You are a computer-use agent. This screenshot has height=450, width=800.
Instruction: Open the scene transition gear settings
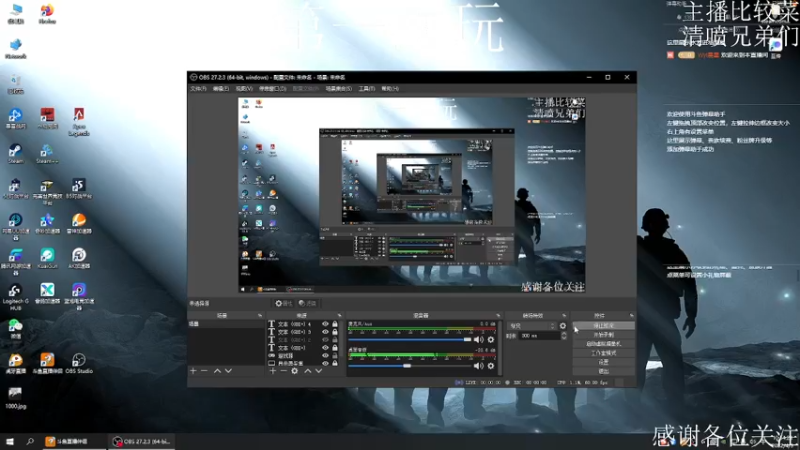563,326
